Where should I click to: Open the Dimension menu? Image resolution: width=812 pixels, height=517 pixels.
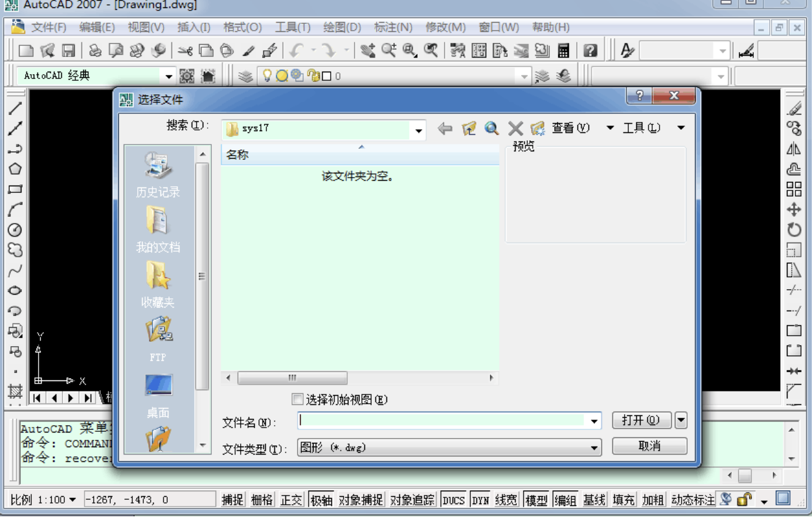(393, 28)
